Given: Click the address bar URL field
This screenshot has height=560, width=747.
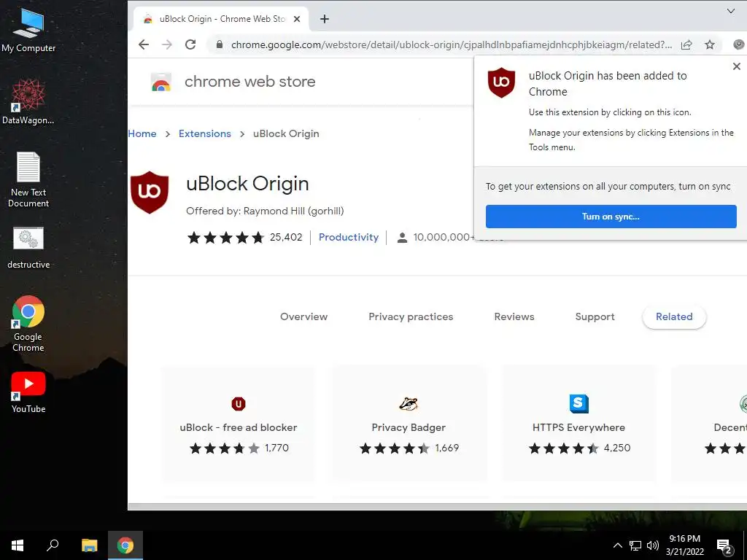Looking at the screenshot, I should click(x=451, y=44).
